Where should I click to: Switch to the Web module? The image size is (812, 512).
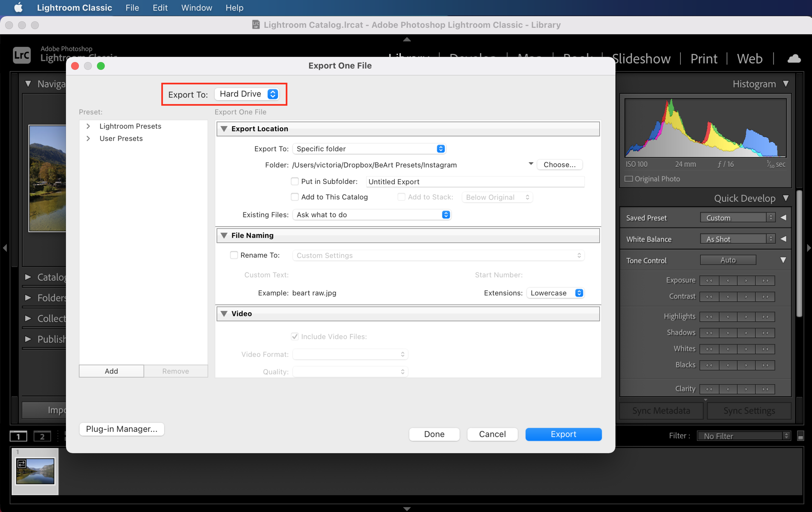coord(749,59)
